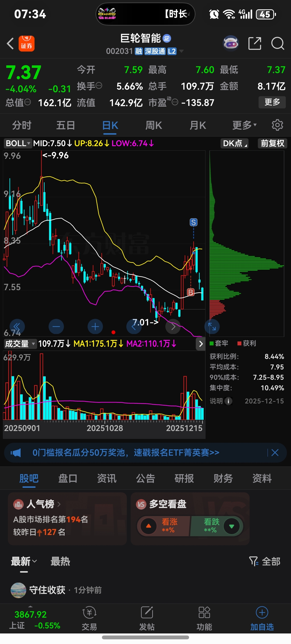
Task: Open the 说明 info icon
Action: (x=228, y=401)
